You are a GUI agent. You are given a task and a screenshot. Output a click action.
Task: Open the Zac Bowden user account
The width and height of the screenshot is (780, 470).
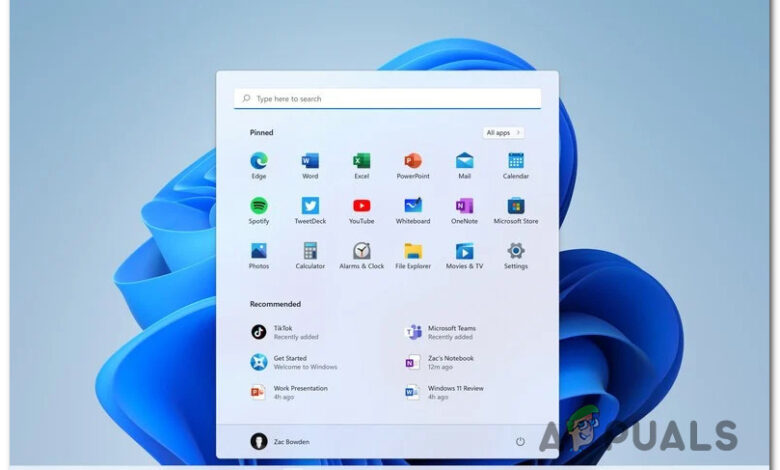pos(280,442)
